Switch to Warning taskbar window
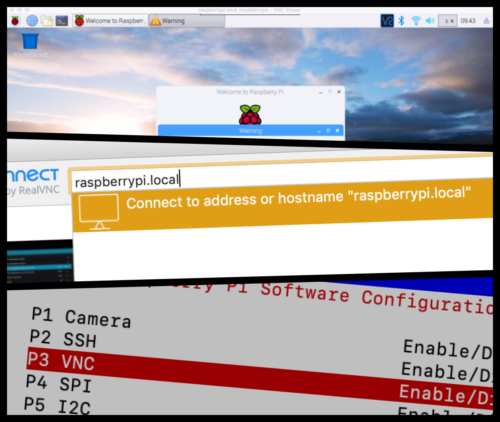The width and height of the screenshot is (500, 422). pyautogui.click(x=187, y=21)
